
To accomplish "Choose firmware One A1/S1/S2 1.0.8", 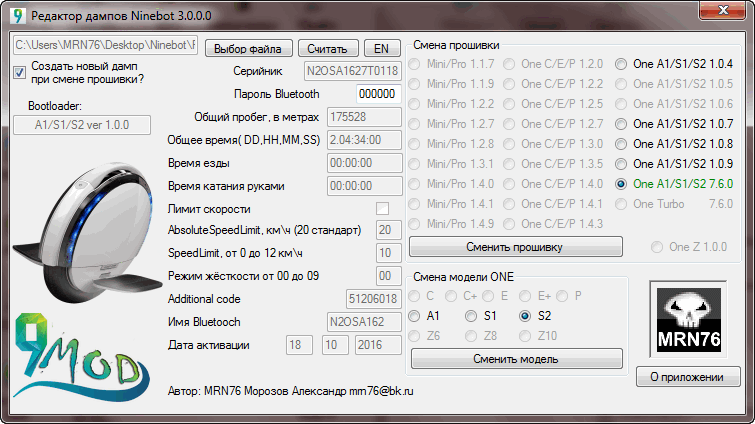I will tap(622, 144).
